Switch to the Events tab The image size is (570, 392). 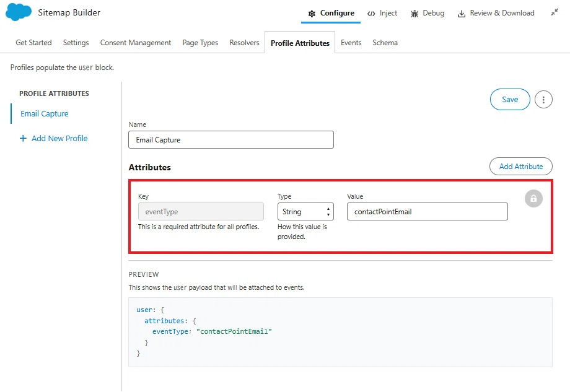[351, 43]
